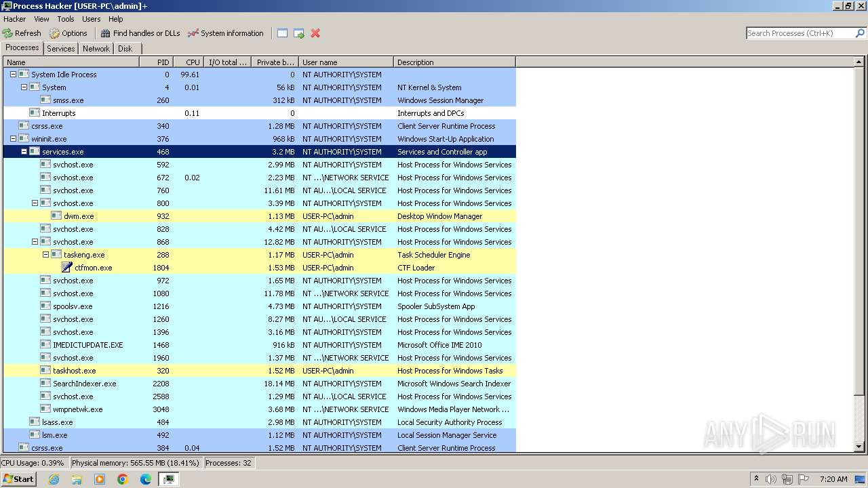Click the smss.exe process icon

pos(45,100)
